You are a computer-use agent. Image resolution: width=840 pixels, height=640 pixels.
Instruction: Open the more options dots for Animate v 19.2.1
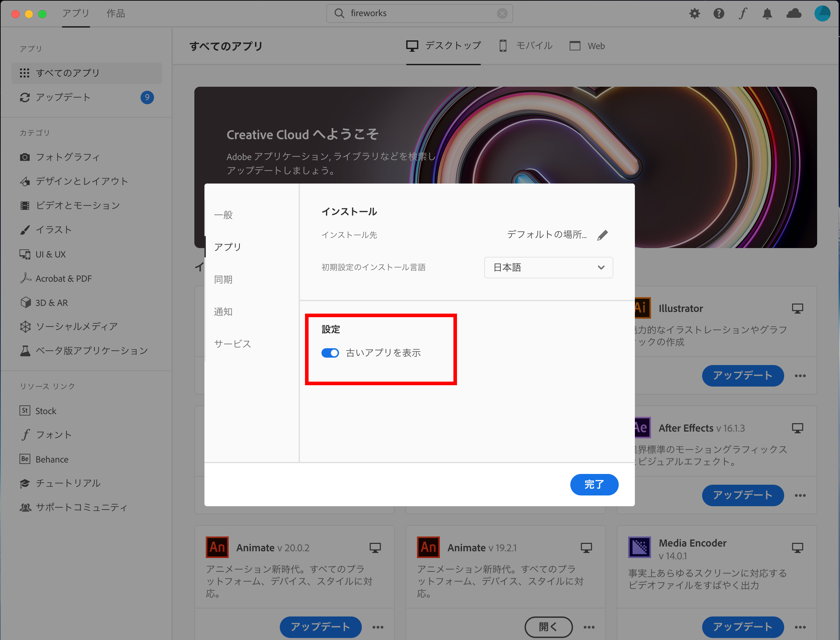point(589,627)
